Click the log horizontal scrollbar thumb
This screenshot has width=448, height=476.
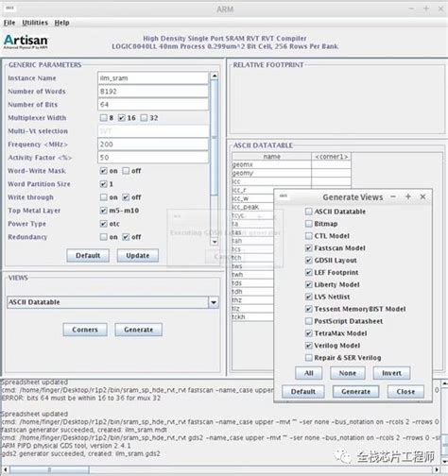pyautogui.click(x=49, y=469)
